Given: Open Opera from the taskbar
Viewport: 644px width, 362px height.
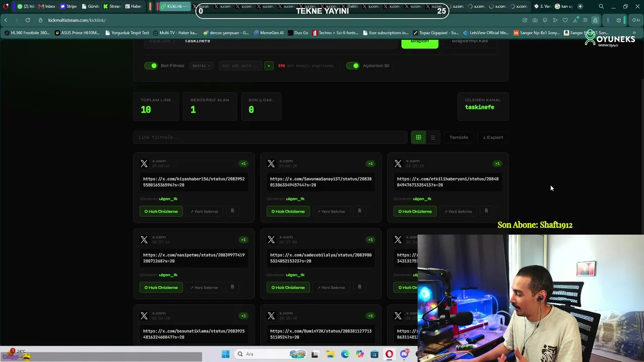Looking at the screenshot, I should click(389, 354).
